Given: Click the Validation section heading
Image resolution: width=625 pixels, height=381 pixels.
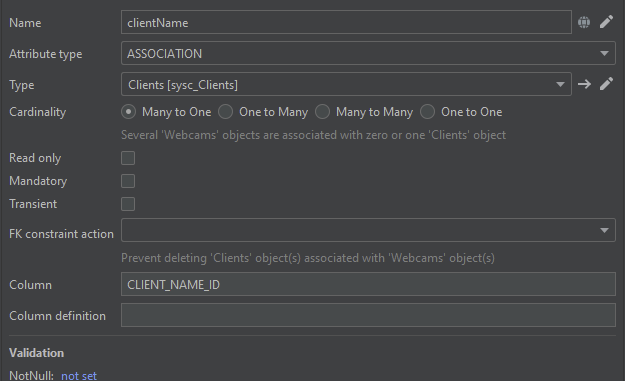Looking at the screenshot, I should click(x=36, y=353).
